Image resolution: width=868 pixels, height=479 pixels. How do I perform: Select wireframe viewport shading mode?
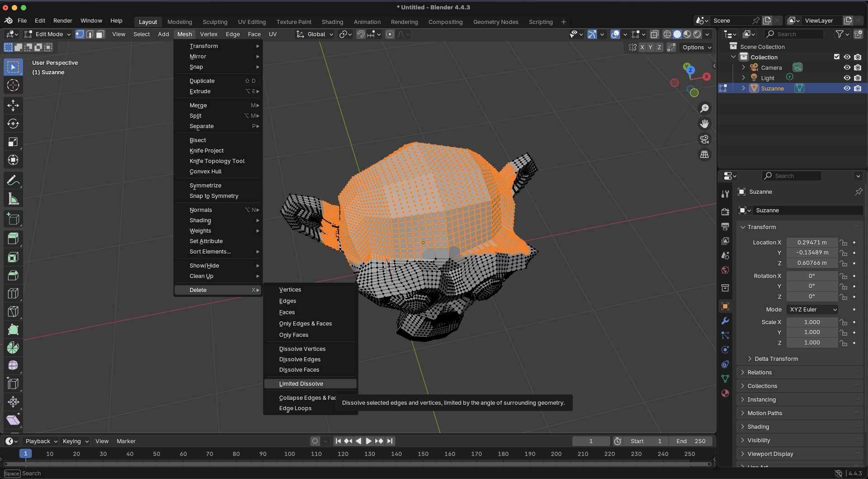pos(667,34)
